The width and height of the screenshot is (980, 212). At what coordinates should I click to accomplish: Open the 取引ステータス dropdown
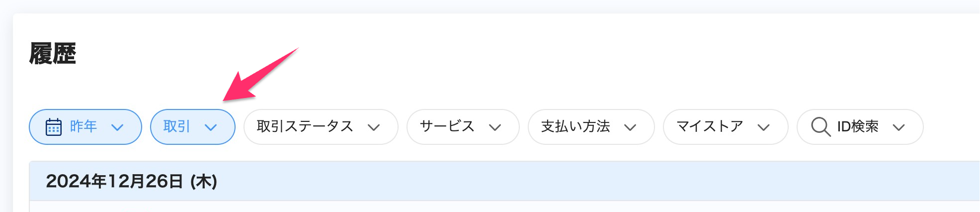coord(321,127)
